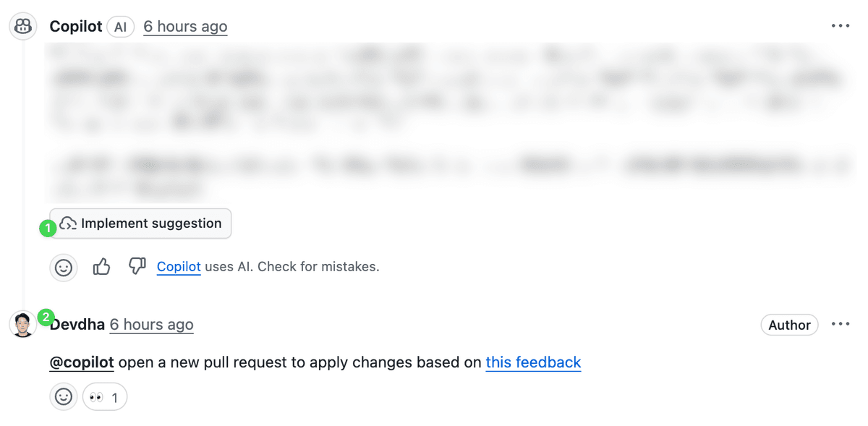Click Copilot comment's 6 hours ago timestamp
Screen dimensions: 868x426
tap(185, 27)
